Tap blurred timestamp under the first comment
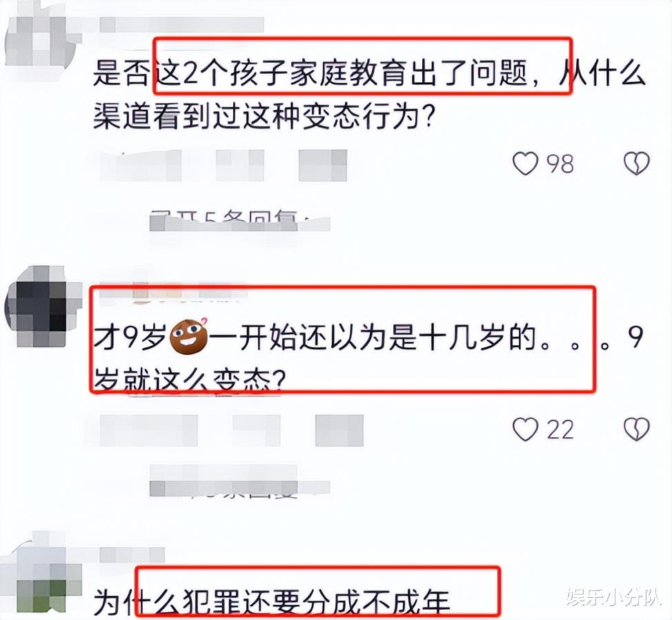The height and width of the screenshot is (620, 672). pos(141,165)
